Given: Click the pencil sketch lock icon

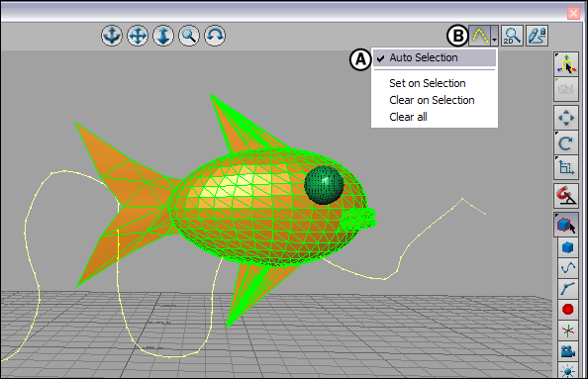Looking at the screenshot, I should click(537, 36).
